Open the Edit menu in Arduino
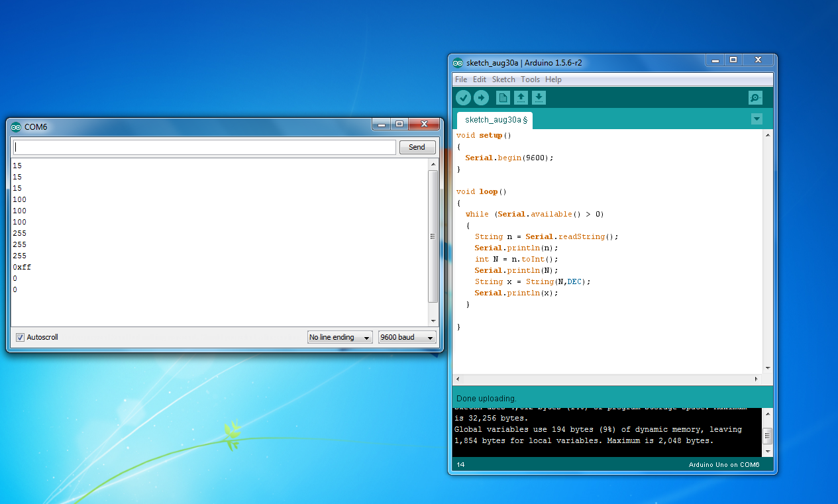Viewport: 838px width, 504px height. pyautogui.click(x=480, y=79)
